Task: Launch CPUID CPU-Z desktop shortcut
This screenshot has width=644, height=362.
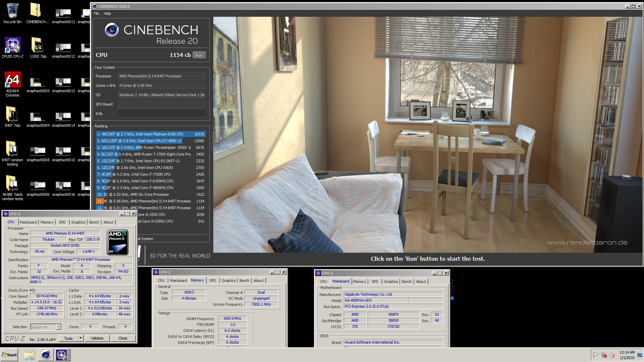Action: tap(12, 48)
